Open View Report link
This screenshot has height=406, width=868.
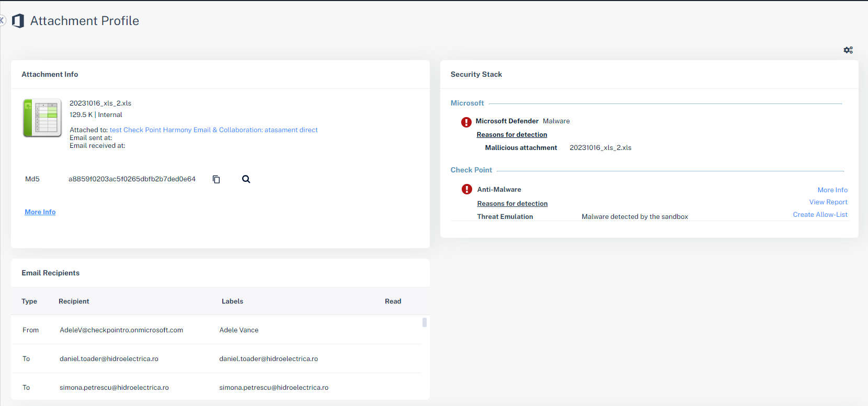(x=828, y=202)
